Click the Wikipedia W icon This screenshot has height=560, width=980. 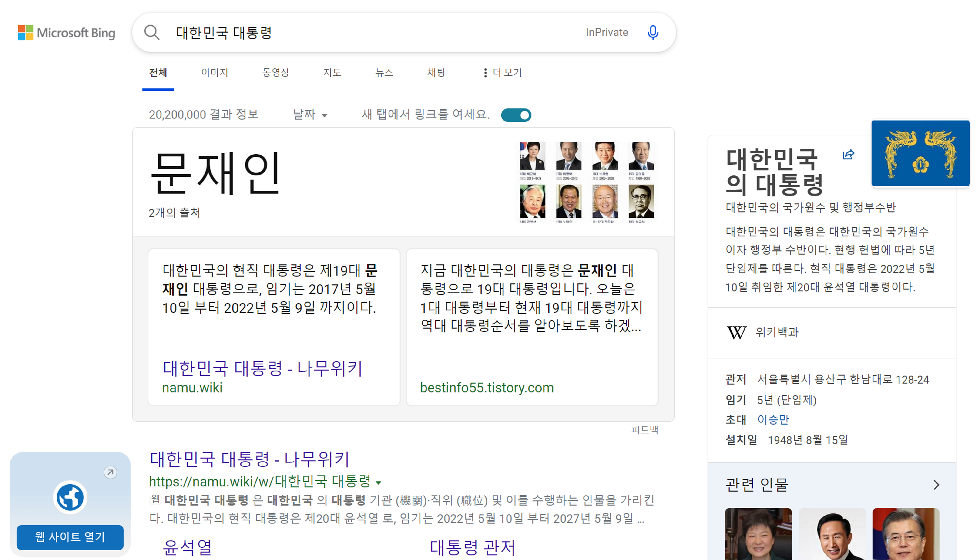pyautogui.click(x=736, y=332)
